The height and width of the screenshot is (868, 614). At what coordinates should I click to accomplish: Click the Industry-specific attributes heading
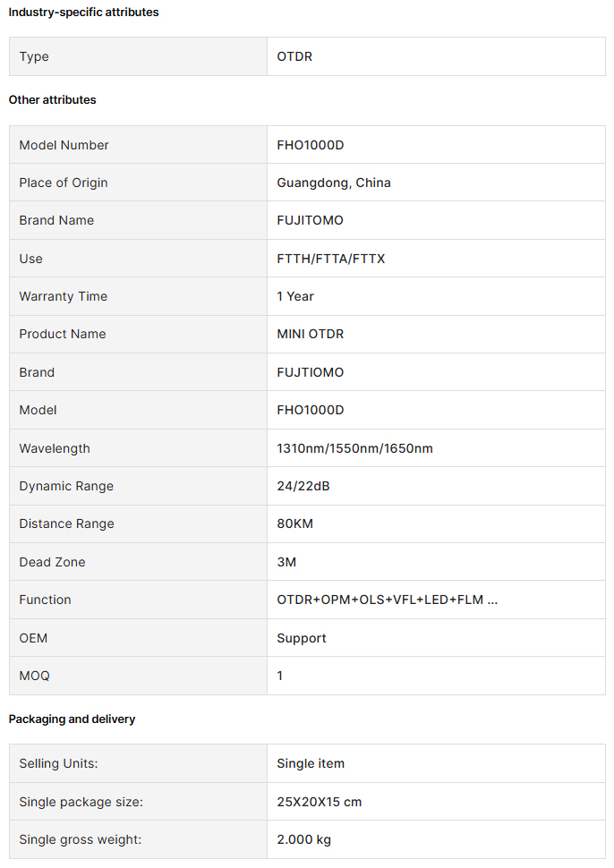click(83, 13)
